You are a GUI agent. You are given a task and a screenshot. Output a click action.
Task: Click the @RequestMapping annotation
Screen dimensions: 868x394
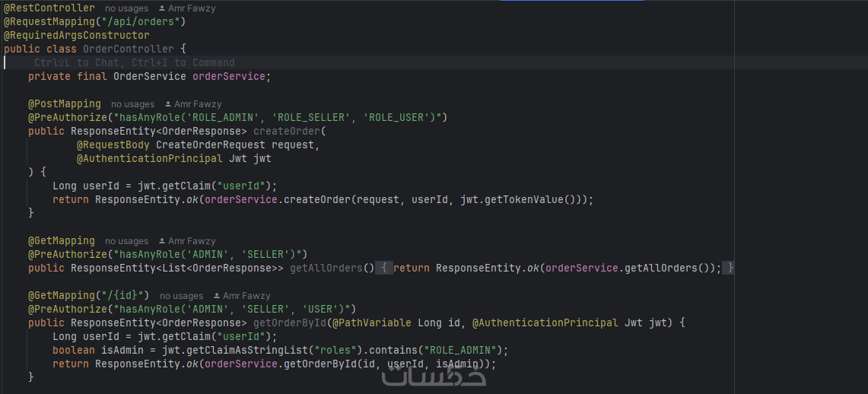pyautogui.click(x=49, y=22)
